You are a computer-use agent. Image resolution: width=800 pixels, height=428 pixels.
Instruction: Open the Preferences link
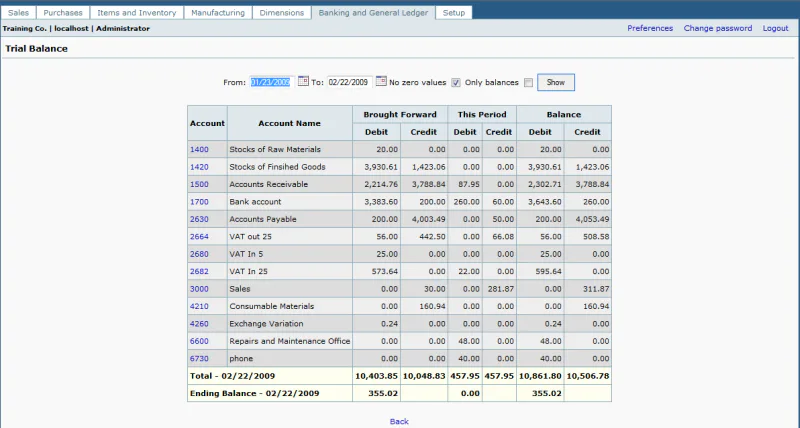point(650,28)
